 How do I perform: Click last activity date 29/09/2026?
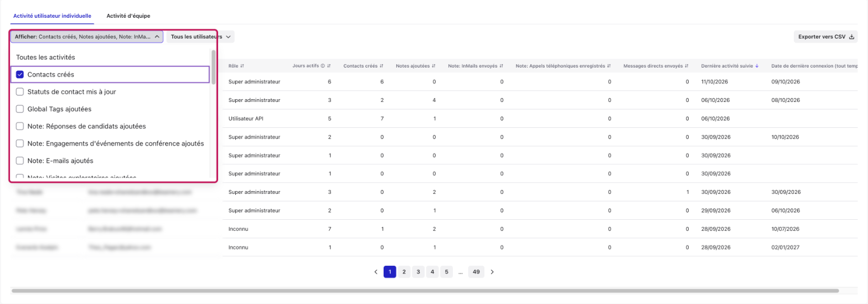[x=716, y=210]
